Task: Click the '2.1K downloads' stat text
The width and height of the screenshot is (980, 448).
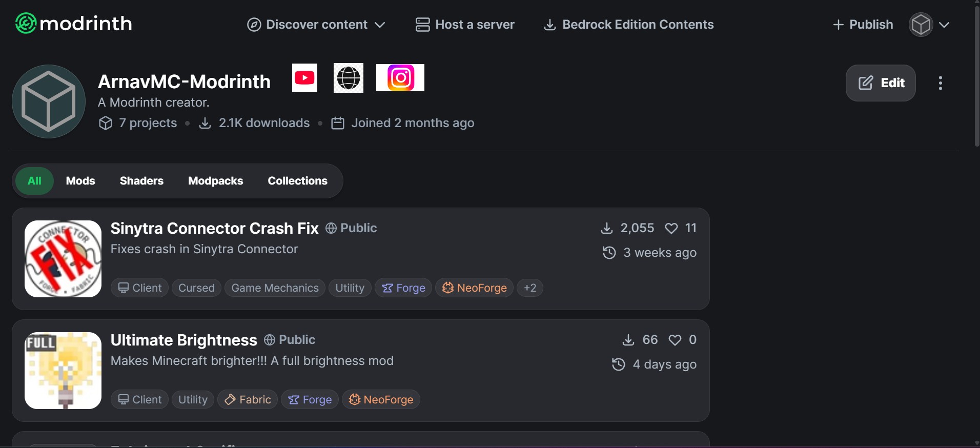Action: [x=264, y=123]
